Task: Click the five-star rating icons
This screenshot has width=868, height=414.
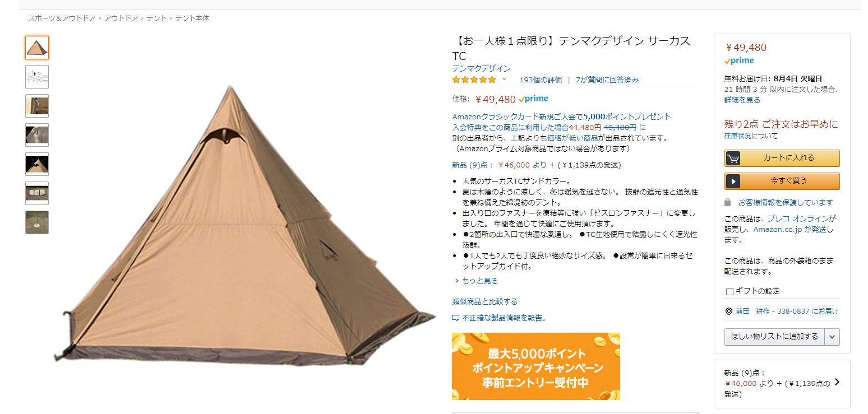Action: (x=474, y=80)
